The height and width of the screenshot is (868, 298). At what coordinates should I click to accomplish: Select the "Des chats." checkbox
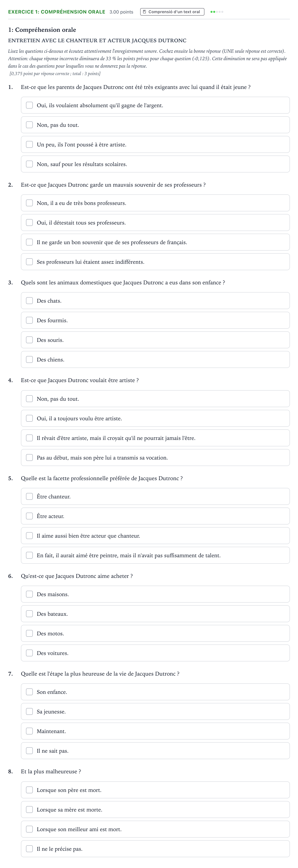point(30,301)
